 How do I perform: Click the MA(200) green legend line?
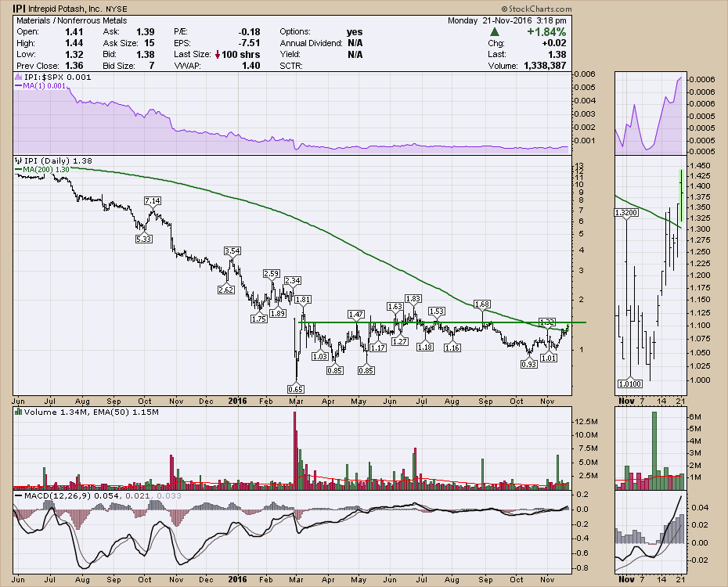(x=20, y=169)
